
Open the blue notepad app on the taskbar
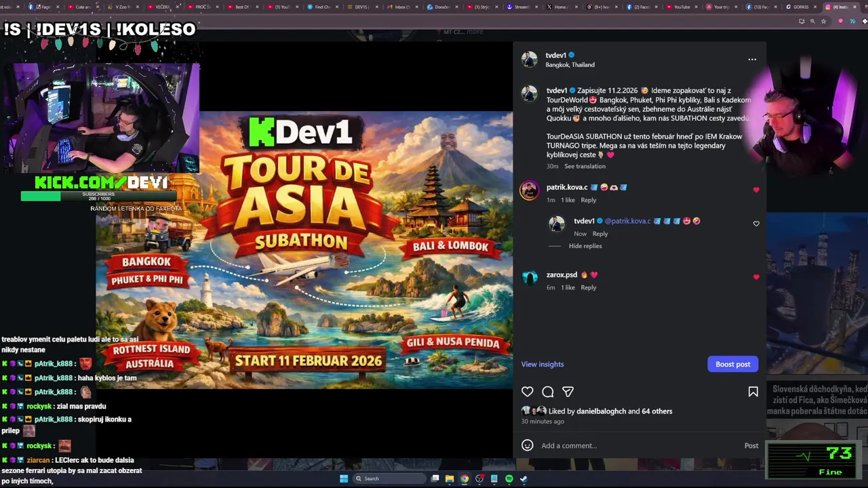pos(494,479)
